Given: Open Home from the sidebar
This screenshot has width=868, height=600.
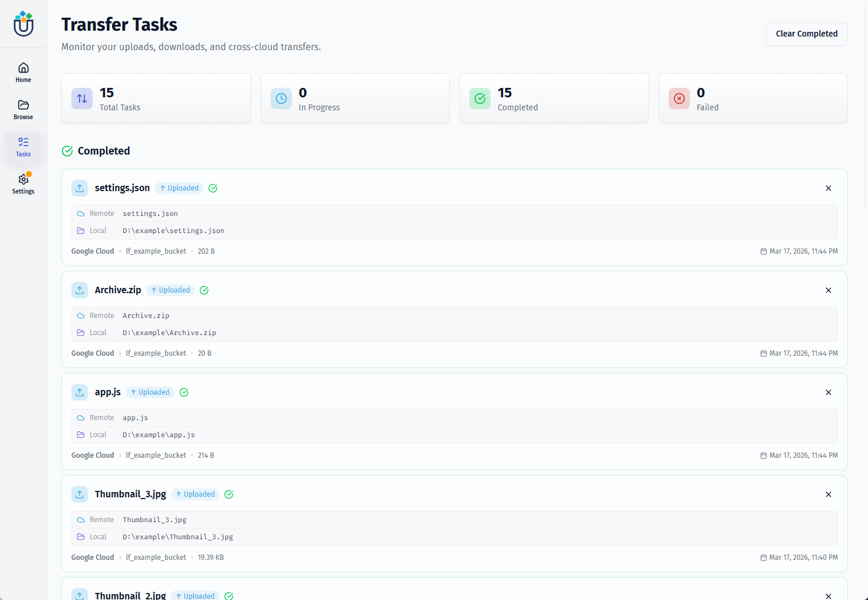Looking at the screenshot, I should click(x=23, y=71).
